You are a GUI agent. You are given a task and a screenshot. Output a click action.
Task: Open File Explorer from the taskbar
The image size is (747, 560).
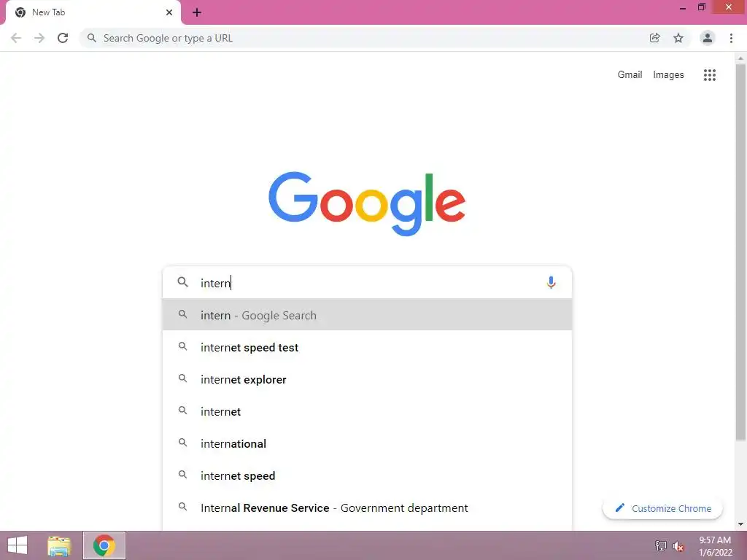59,545
